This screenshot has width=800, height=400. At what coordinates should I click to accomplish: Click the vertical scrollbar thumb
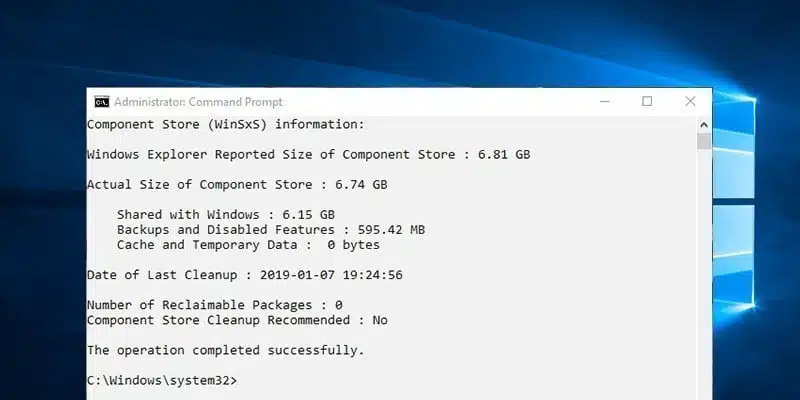pyautogui.click(x=704, y=140)
